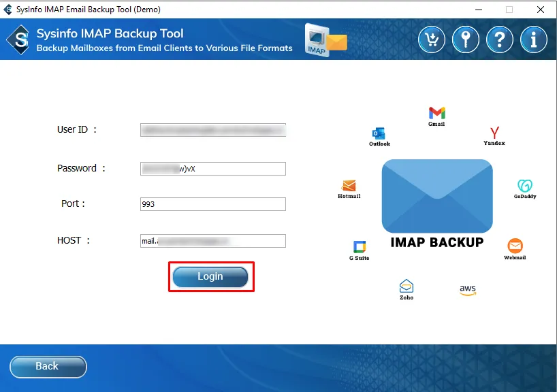557x392 pixels.
Task: Open the question mark Help icon
Action: (x=500, y=39)
